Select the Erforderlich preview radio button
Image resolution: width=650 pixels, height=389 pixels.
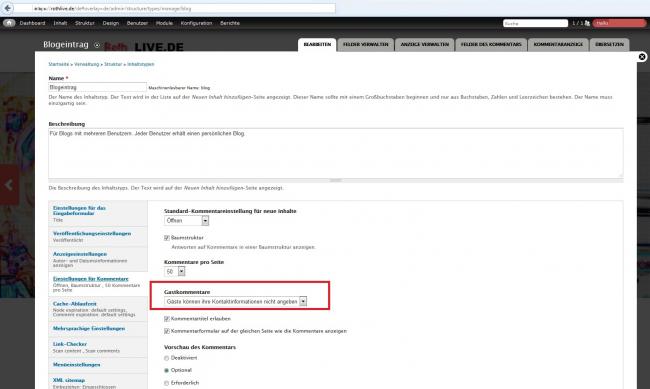coord(167,383)
